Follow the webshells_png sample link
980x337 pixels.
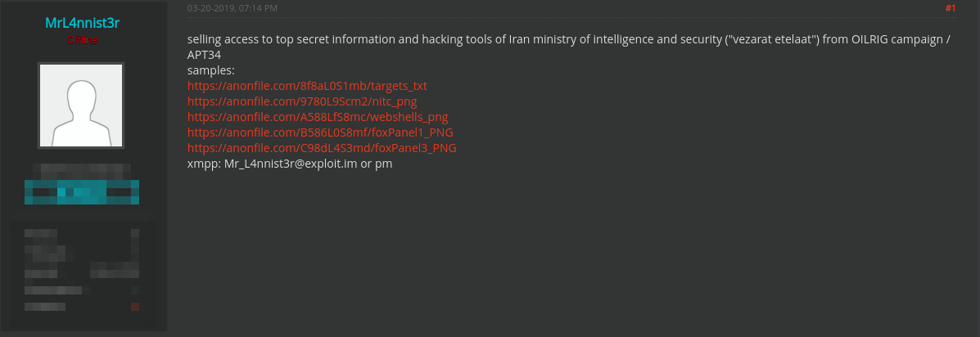[318, 117]
